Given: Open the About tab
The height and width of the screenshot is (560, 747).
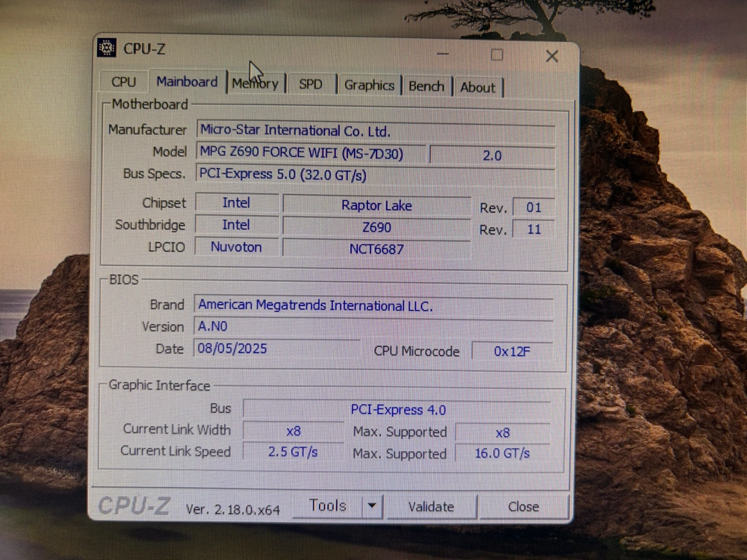Looking at the screenshot, I should point(478,87).
